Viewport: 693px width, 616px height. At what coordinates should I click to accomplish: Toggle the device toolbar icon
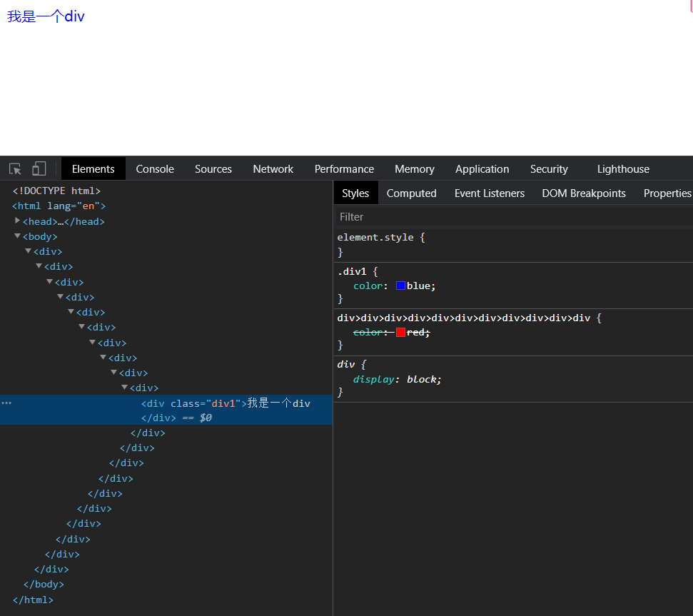pyautogui.click(x=39, y=169)
